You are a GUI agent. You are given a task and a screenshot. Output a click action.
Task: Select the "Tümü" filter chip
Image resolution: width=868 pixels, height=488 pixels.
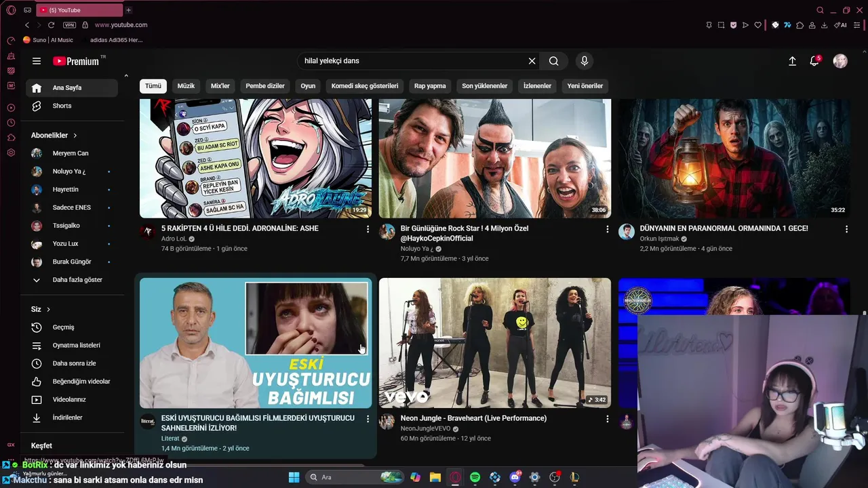[x=153, y=86]
